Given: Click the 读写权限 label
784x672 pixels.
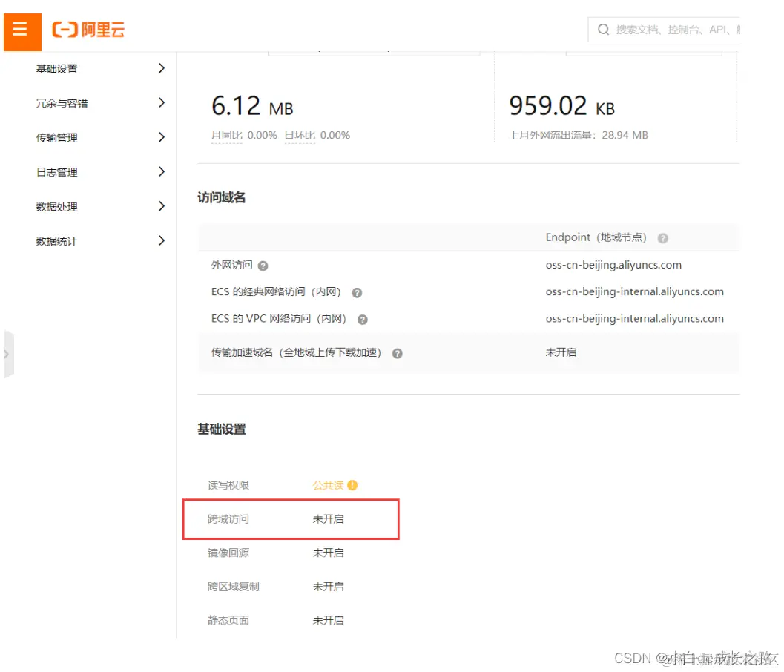Looking at the screenshot, I should click(x=228, y=485).
